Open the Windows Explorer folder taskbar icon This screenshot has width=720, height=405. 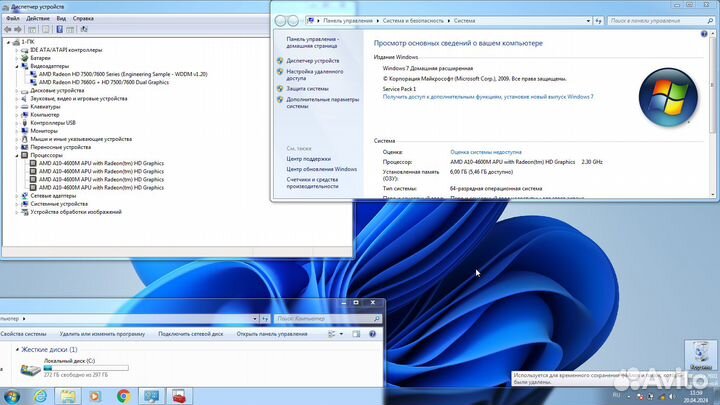coord(68,395)
